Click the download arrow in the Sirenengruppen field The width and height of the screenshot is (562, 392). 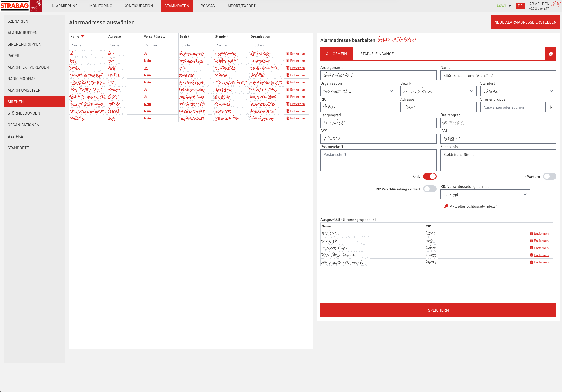click(551, 107)
